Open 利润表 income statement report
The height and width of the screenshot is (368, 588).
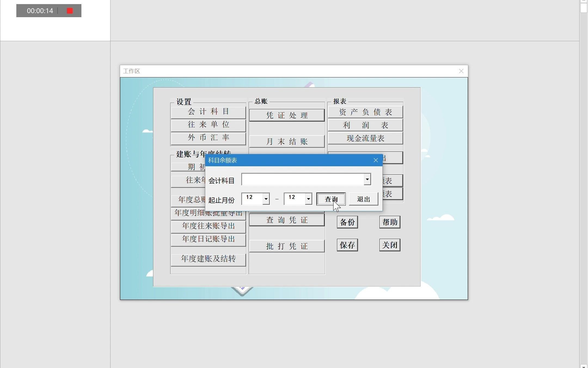tap(365, 125)
